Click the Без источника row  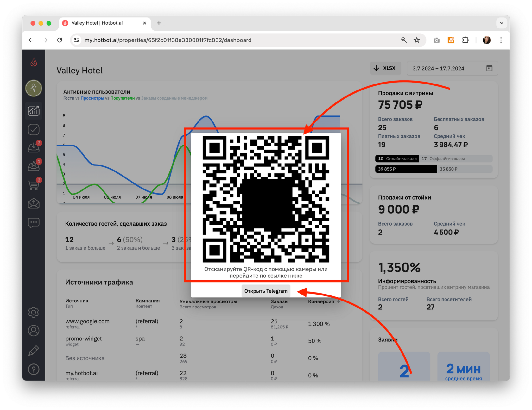click(203, 358)
